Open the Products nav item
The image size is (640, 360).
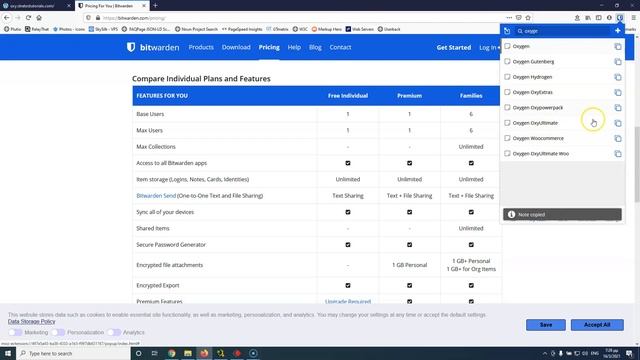pyautogui.click(x=201, y=47)
